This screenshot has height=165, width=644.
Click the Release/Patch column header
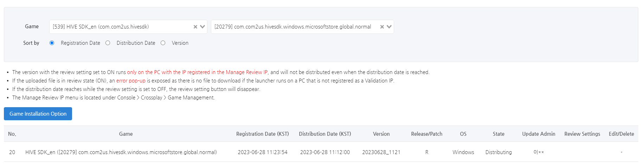coord(427,134)
